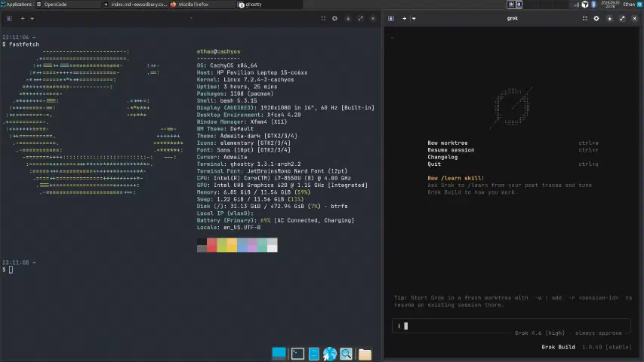Viewport: 644px width, 362px height.
Task: Switch to the Mozilla Firefox taskbar window
Action: pos(202,4)
